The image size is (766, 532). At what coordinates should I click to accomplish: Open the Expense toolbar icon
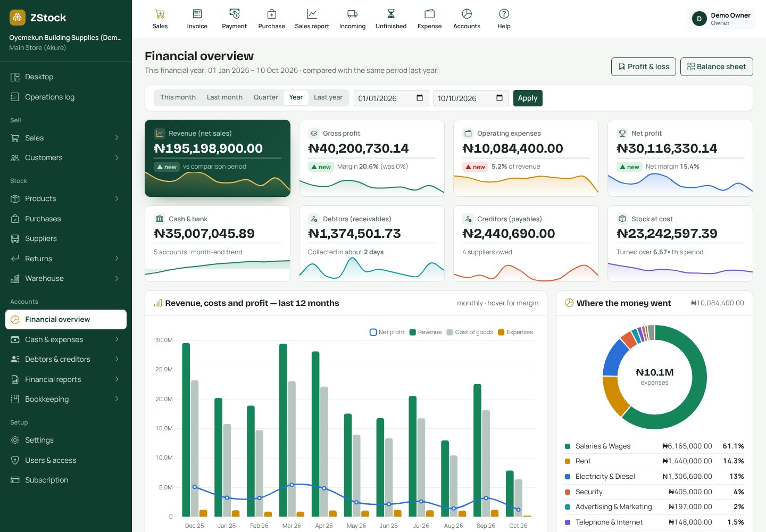(430, 14)
